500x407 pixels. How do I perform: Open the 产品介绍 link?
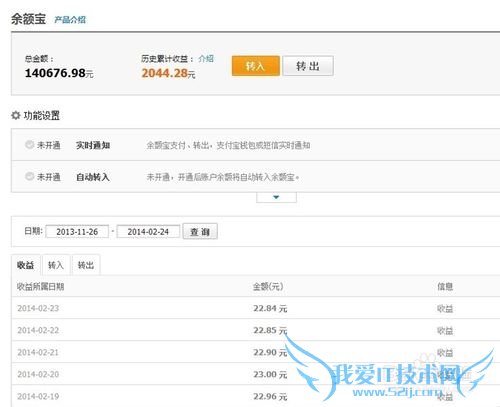70,20
